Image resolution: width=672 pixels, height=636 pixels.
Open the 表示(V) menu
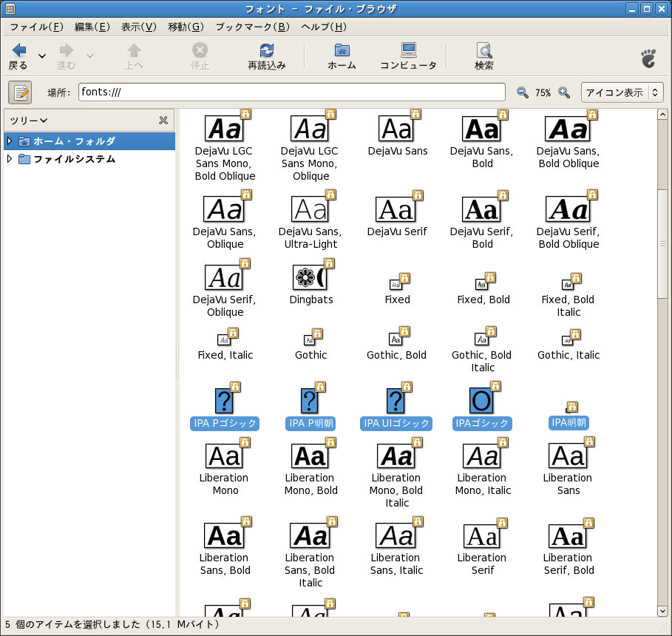(x=139, y=27)
